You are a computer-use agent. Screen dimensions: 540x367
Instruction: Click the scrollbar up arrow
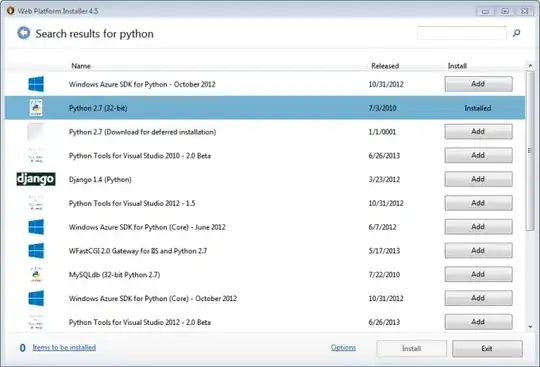coord(530,65)
